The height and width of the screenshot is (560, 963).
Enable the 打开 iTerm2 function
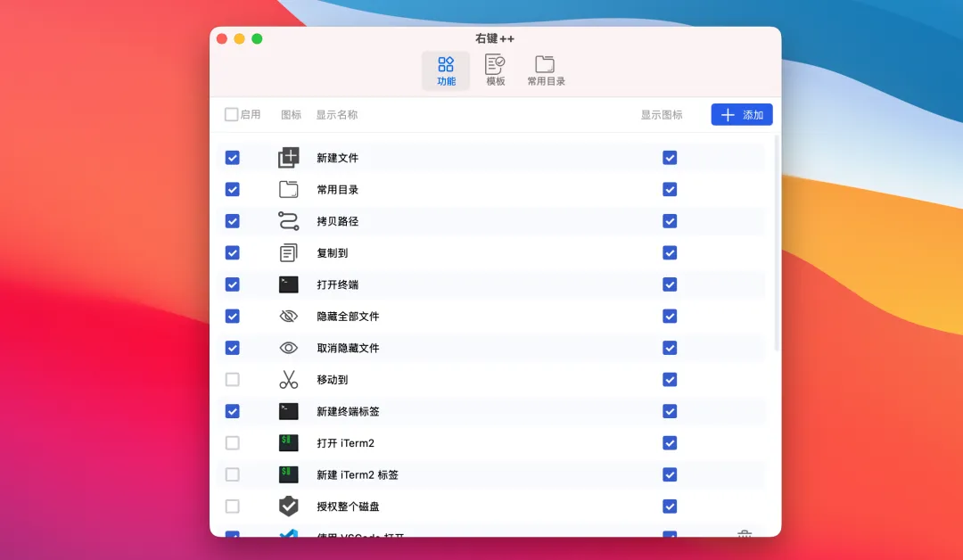point(232,442)
